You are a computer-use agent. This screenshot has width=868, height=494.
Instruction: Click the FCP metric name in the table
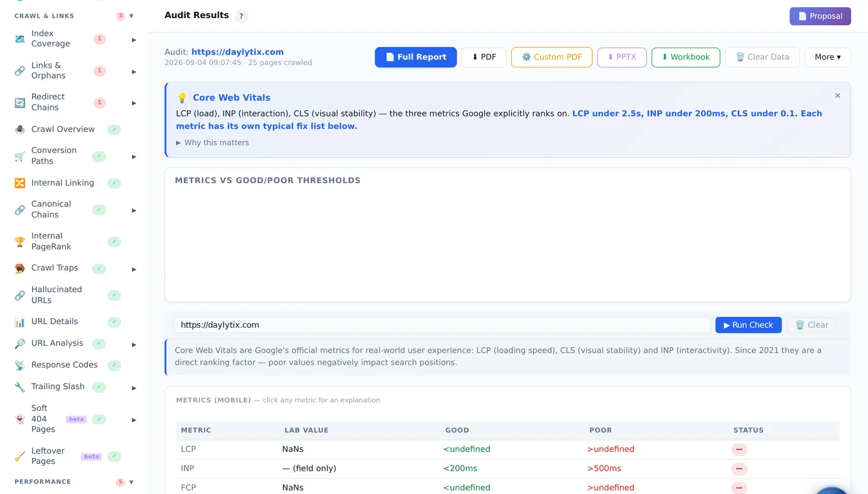189,488
